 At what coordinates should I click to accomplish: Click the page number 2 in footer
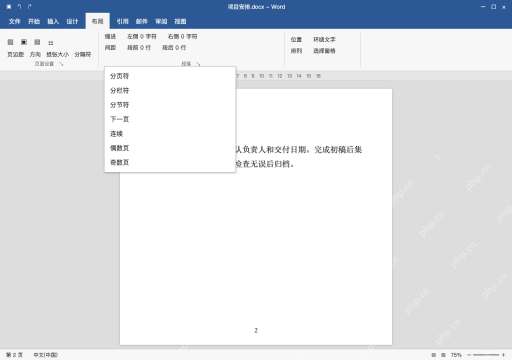pos(256,330)
